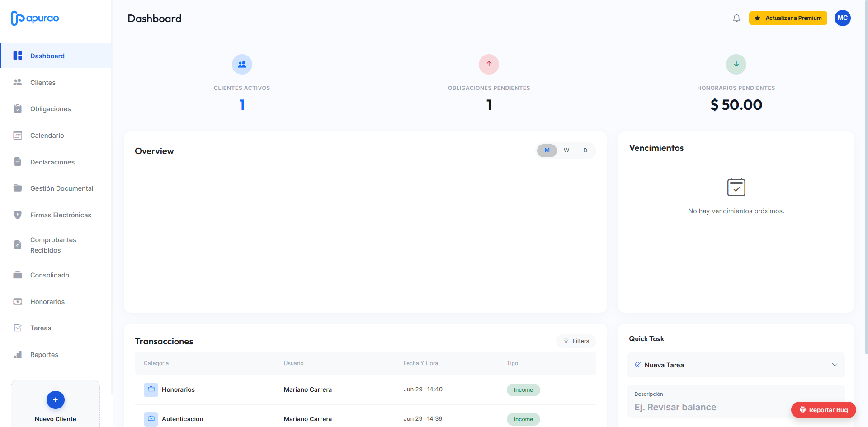
Task: Open Comprobantes Recibidos in sidebar
Action: 56,245
